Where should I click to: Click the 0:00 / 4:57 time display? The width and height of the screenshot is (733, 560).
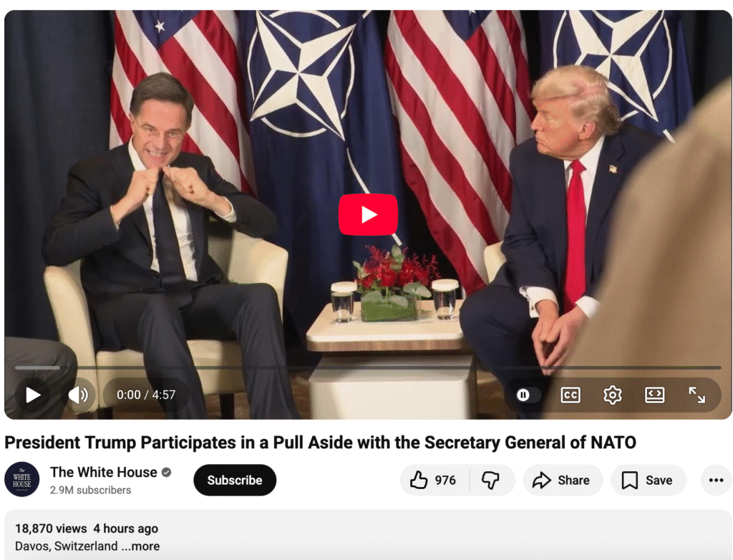tap(146, 395)
